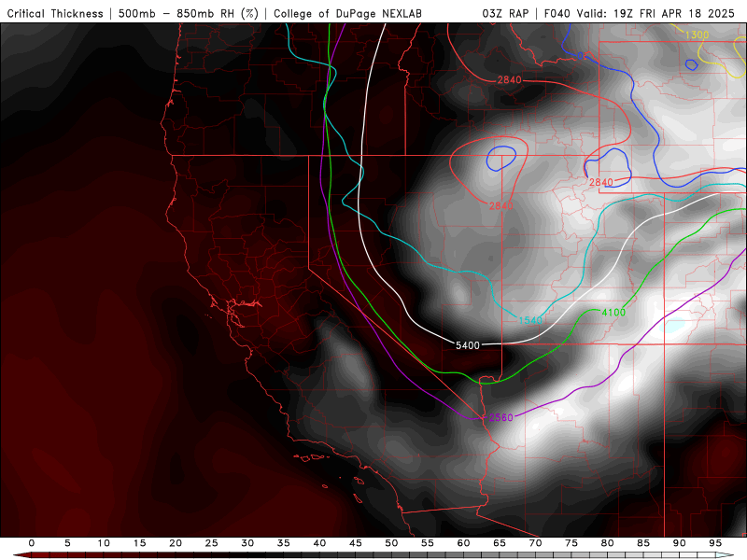Click the "03Z RAP" model run text
This screenshot has height=560, width=747.
[505, 13]
